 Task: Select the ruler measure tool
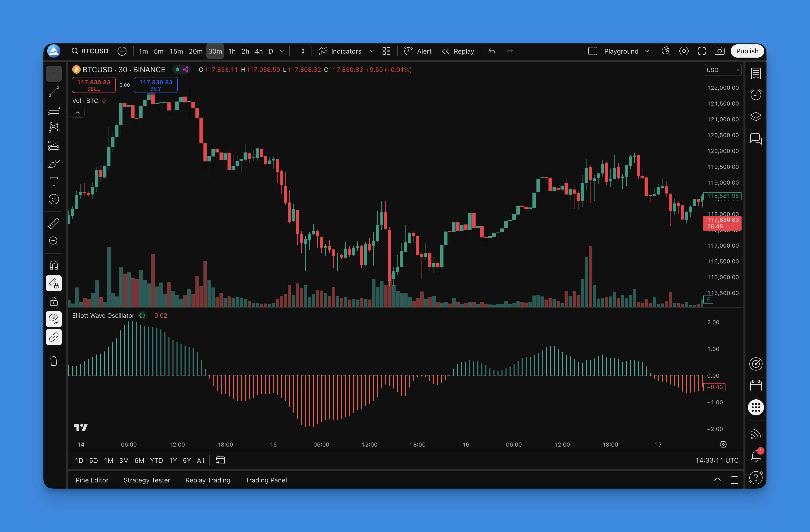54,223
